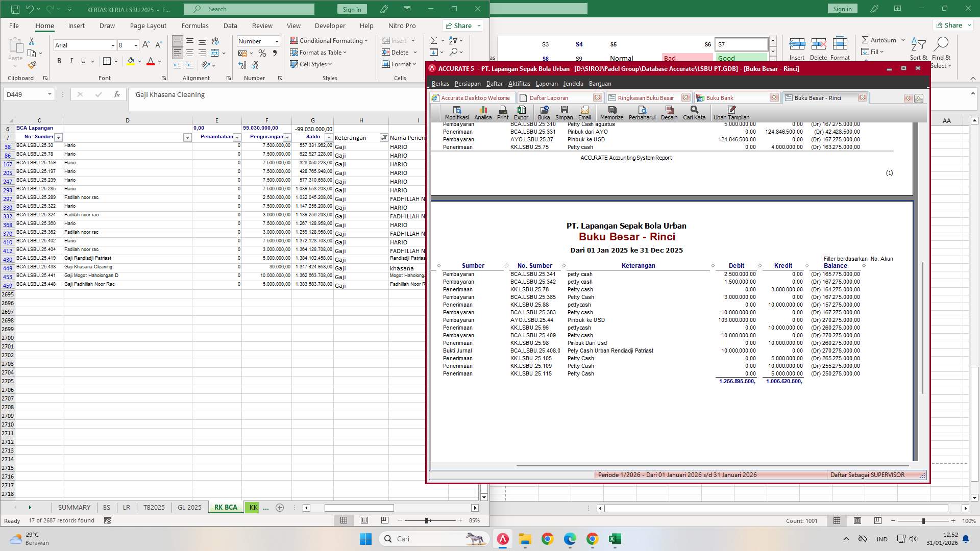Toggle Underline formatting button
The height and width of the screenshot is (551, 980).
click(x=84, y=61)
